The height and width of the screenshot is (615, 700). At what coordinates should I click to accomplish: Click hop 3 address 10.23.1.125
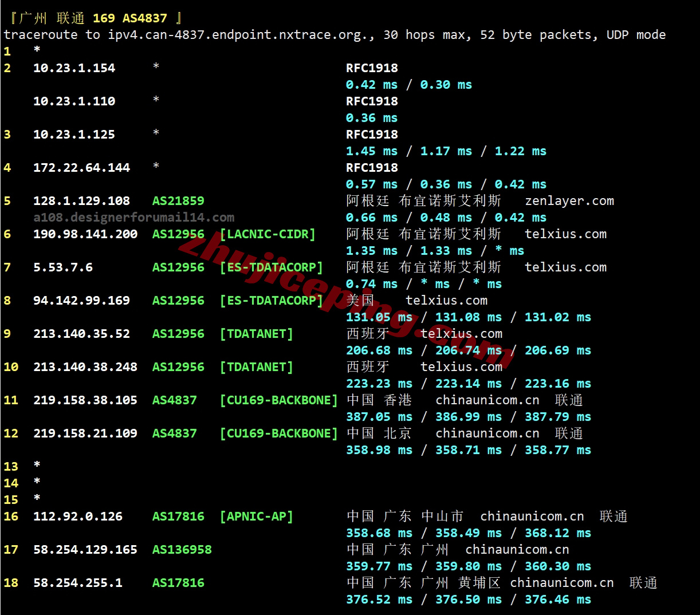(74, 135)
